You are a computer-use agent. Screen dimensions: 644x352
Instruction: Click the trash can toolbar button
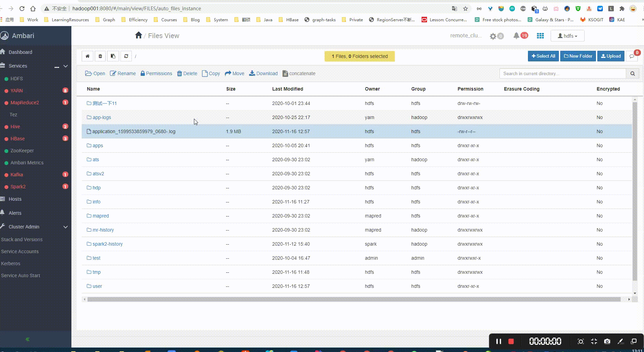click(x=100, y=56)
